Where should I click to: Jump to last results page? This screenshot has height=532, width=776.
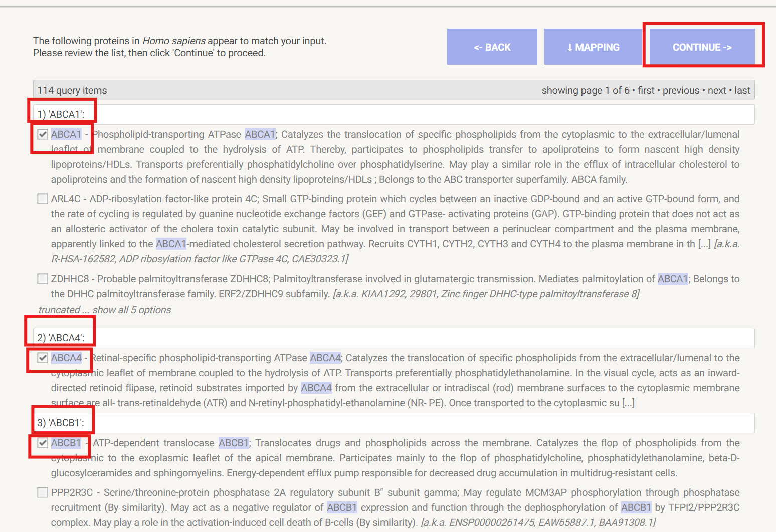tap(742, 90)
